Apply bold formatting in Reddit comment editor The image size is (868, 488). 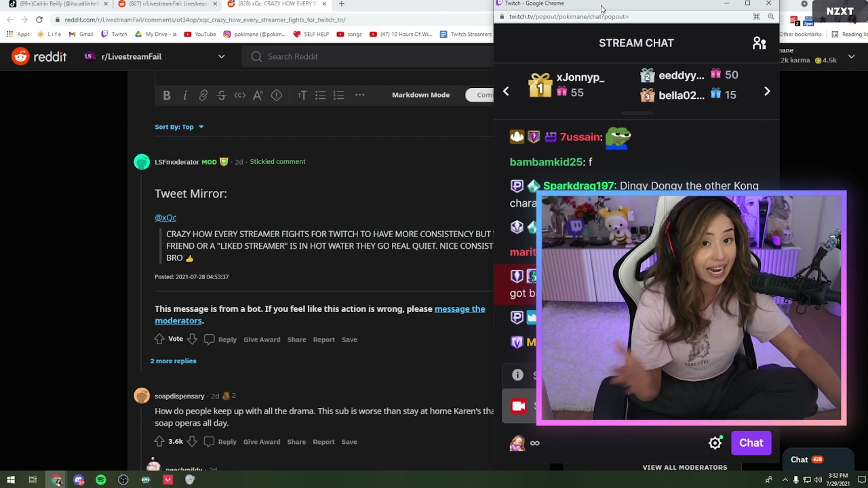coord(167,96)
